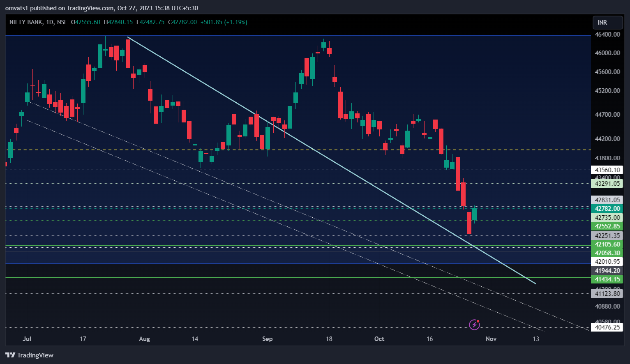Click the 45600.00 price axis value

point(607,72)
